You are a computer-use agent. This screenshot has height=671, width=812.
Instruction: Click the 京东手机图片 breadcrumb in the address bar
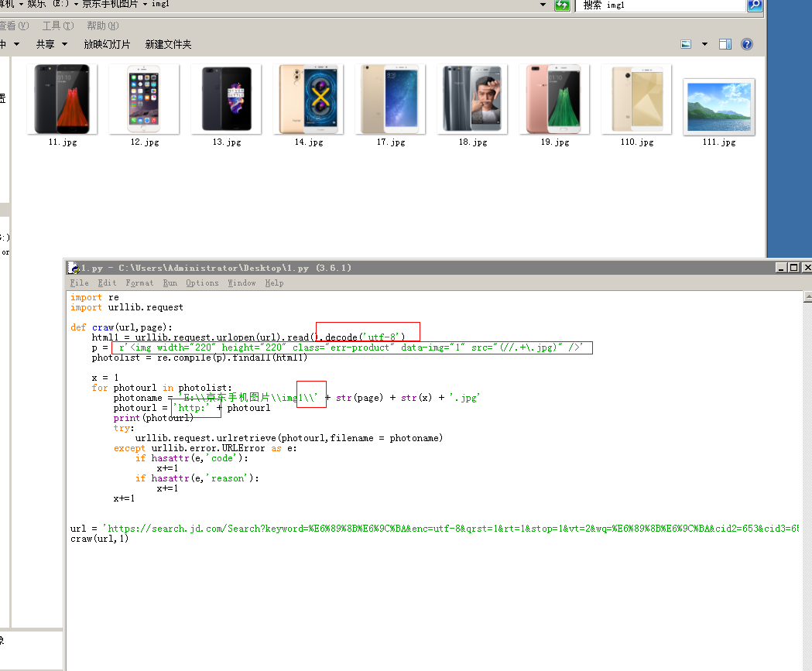pyautogui.click(x=110, y=4)
